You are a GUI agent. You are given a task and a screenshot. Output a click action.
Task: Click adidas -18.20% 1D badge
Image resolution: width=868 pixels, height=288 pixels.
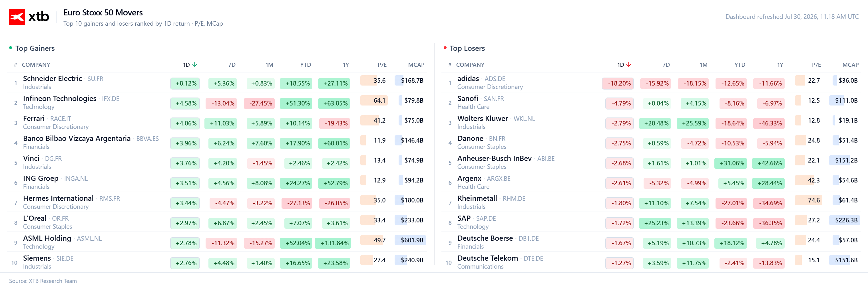click(x=618, y=84)
